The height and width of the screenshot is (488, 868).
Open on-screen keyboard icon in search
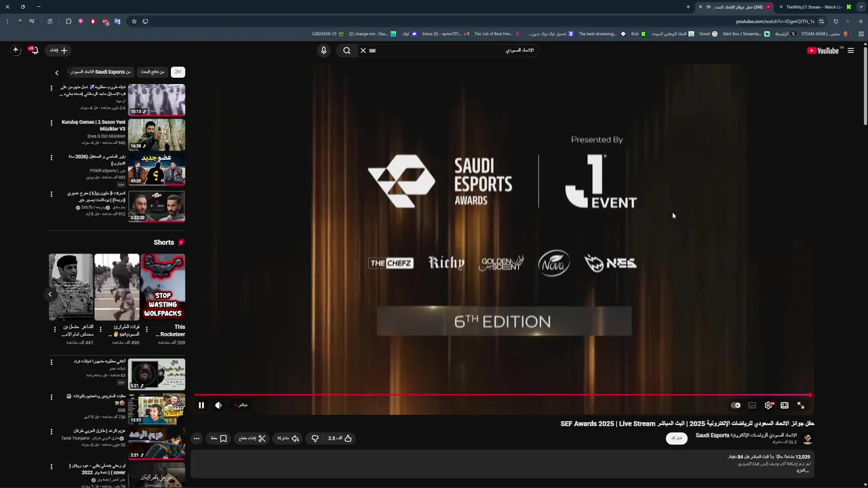(x=372, y=50)
